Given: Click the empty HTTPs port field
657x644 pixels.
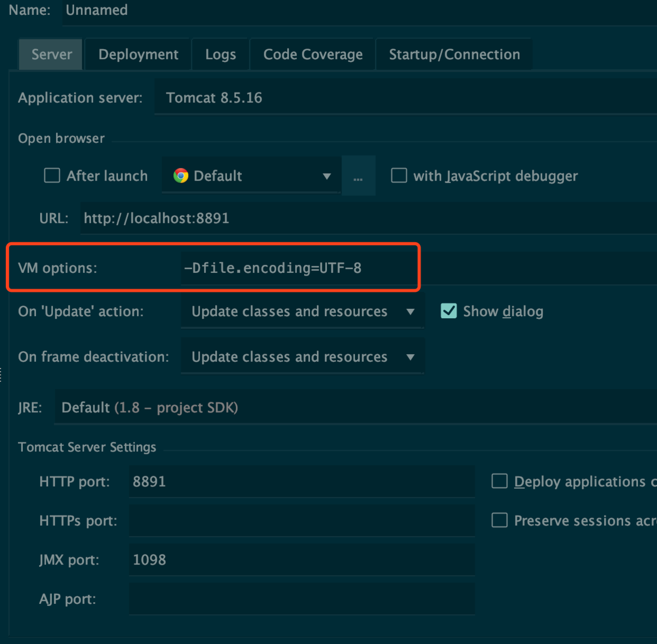Looking at the screenshot, I should [302, 521].
